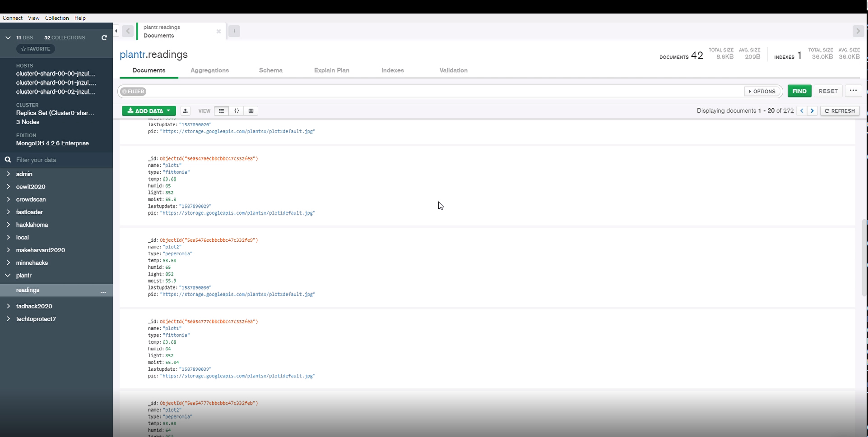The image size is (868, 437).
Task: Expand the techtoprotect7 database
Action: [8, 318]
